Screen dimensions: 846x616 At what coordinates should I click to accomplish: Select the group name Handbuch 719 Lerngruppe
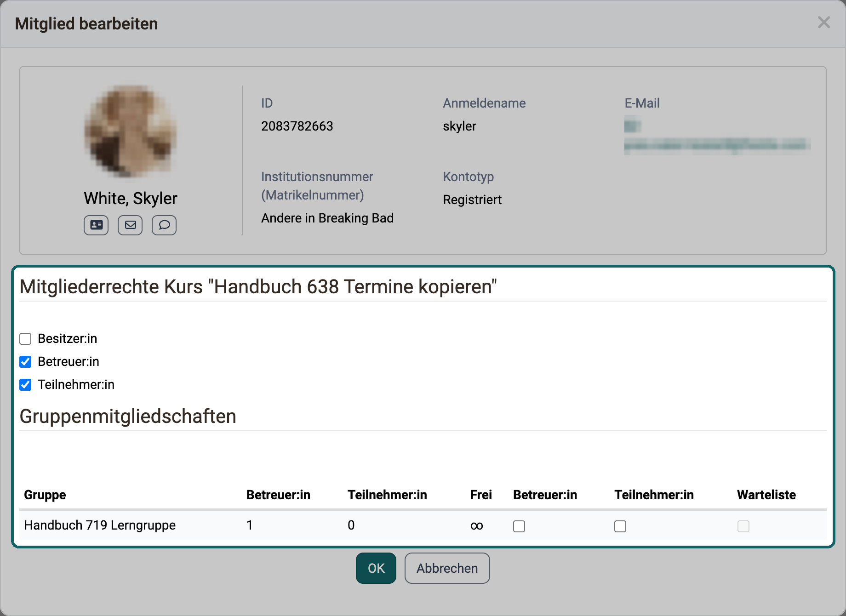point(100,525)
